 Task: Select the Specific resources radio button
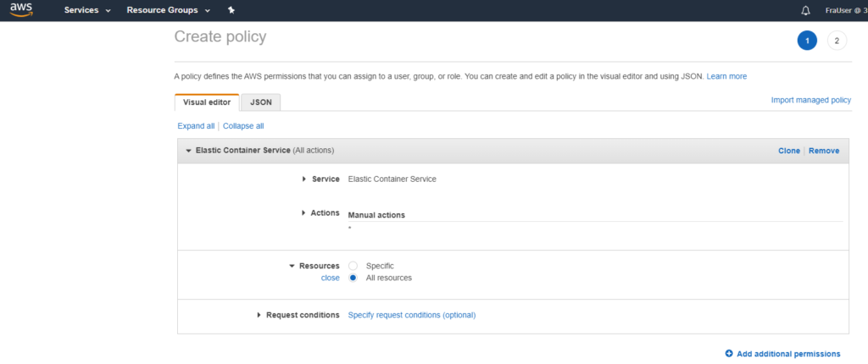tap(353, 266)
